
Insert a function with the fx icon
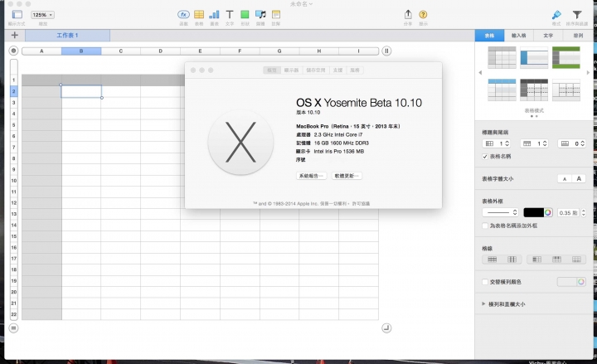coord(183,14)
